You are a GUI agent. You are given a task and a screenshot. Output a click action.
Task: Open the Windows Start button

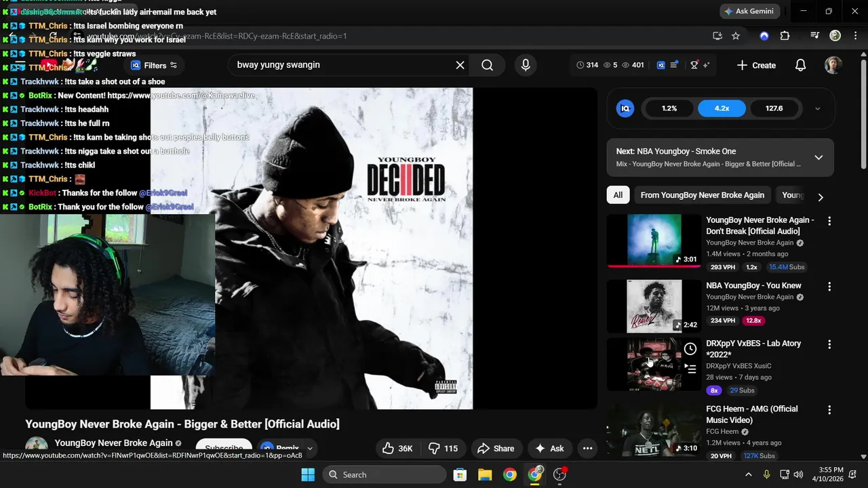click(x=307, y=474)
